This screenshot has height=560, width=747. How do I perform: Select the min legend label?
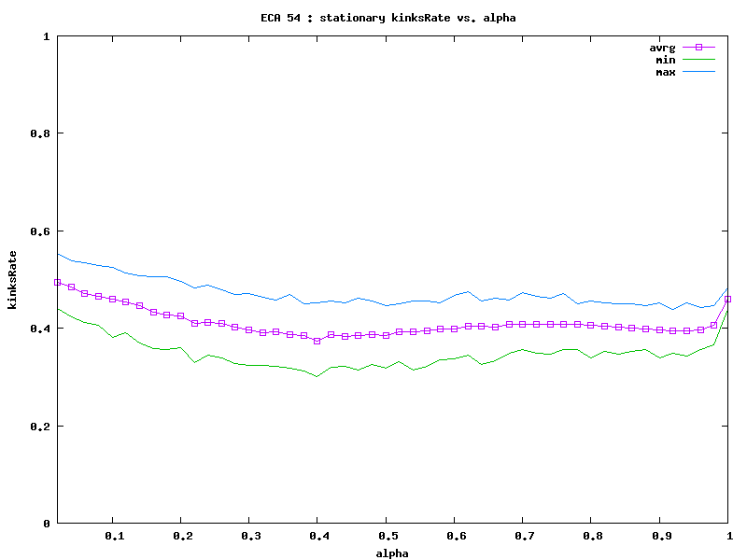(665, 59)
